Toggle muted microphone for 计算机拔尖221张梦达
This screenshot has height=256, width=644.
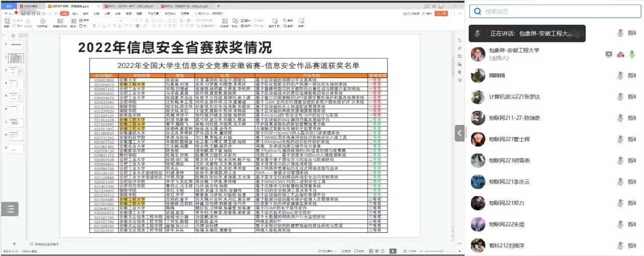click(x=620, y=97)
